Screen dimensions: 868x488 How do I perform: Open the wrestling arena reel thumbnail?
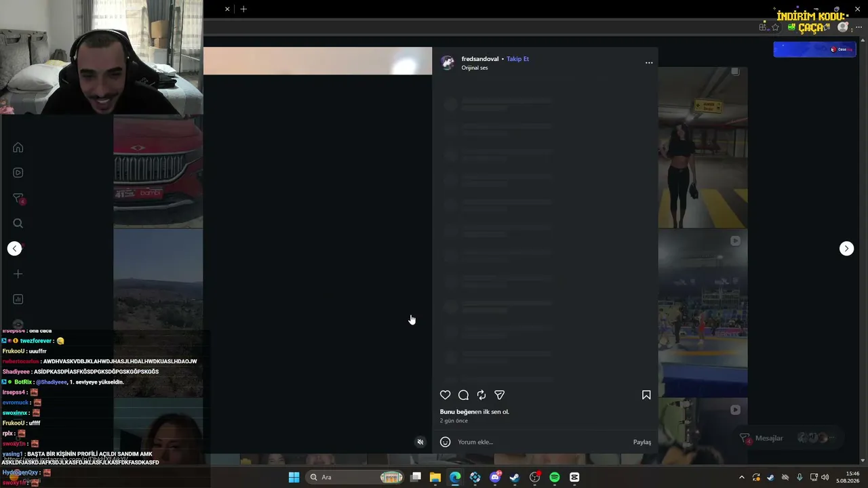click(x=703, y=314)
